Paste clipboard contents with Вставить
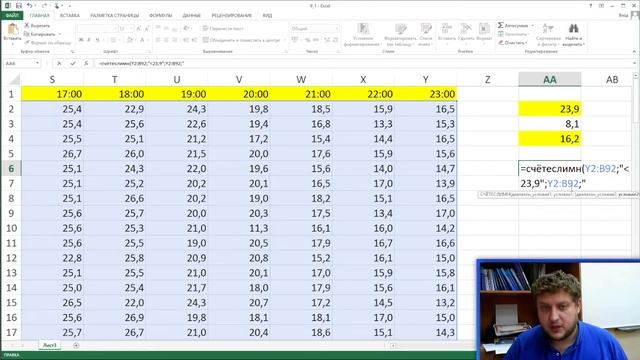Screen dimensions: 640x360 (x=12, y=33)
